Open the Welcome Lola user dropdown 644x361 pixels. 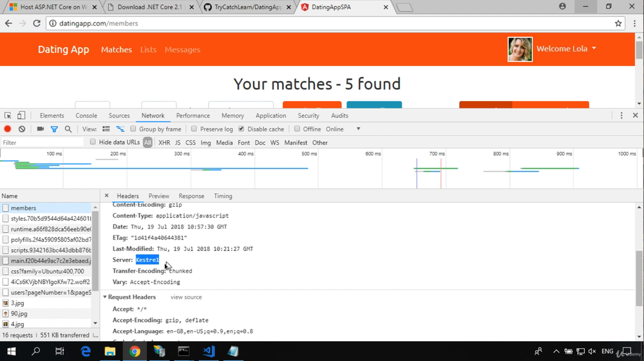[566, 49]
